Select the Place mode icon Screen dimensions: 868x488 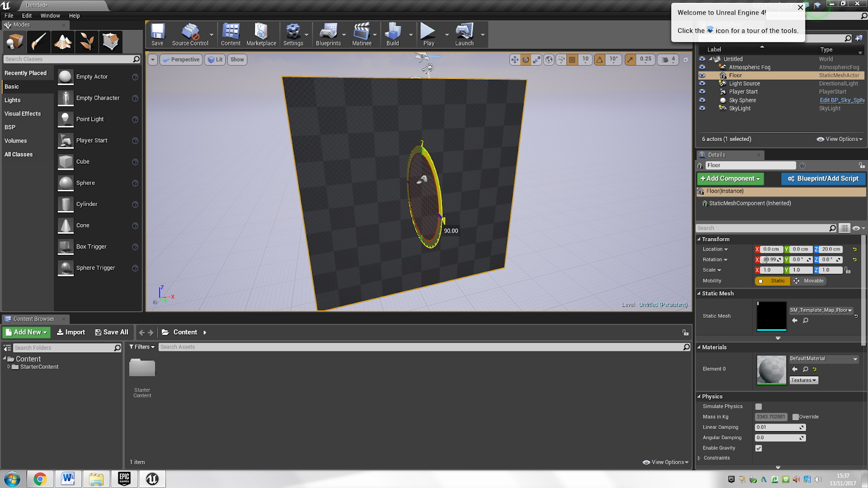click(x=15, y=41)
